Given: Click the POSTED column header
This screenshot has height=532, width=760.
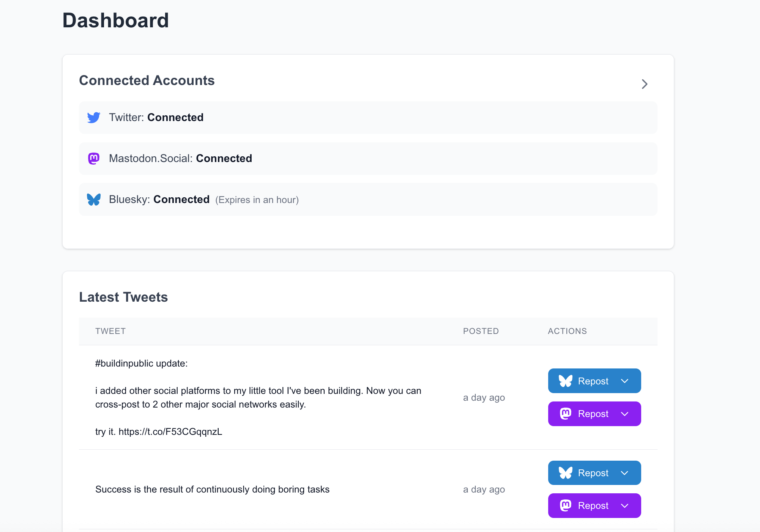Looking at the screenshot, I should (481, 331).
